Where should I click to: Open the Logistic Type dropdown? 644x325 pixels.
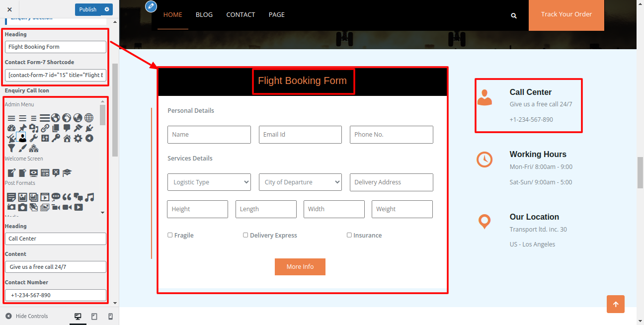tap(209, 182)
